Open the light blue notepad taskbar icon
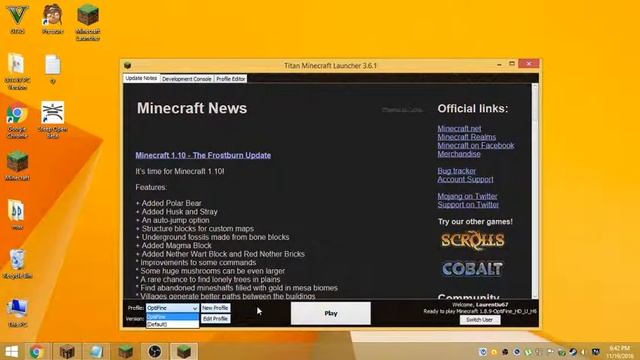Screen dimensions: 640x360 point(96,351)
